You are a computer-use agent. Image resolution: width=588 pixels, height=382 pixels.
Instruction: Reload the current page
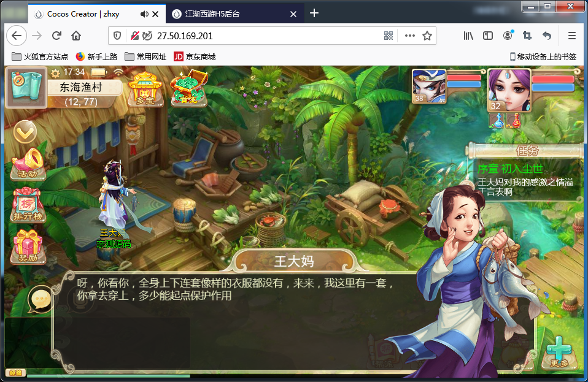point(56,36)
